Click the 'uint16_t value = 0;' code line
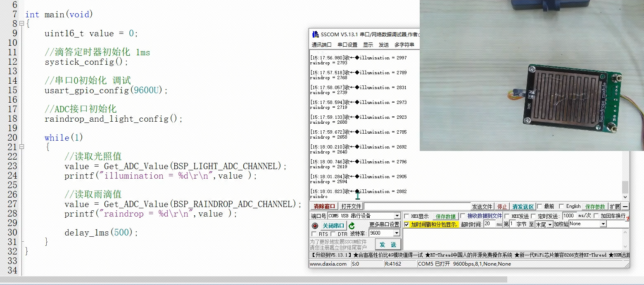 click(x=91, y=33)
